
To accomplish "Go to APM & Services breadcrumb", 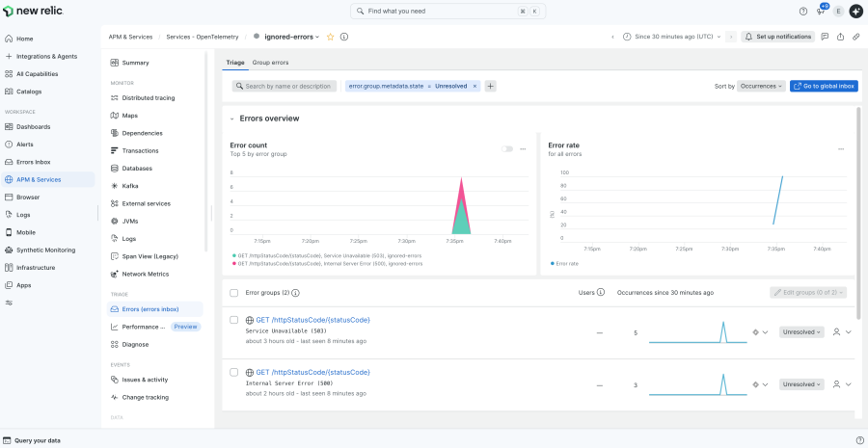I will click(130, 37).
